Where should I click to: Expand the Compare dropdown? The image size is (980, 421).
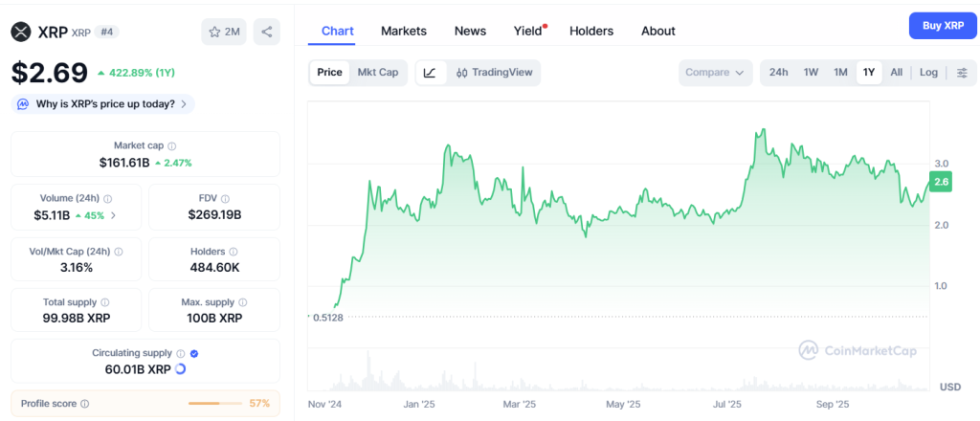coord(716,73)
